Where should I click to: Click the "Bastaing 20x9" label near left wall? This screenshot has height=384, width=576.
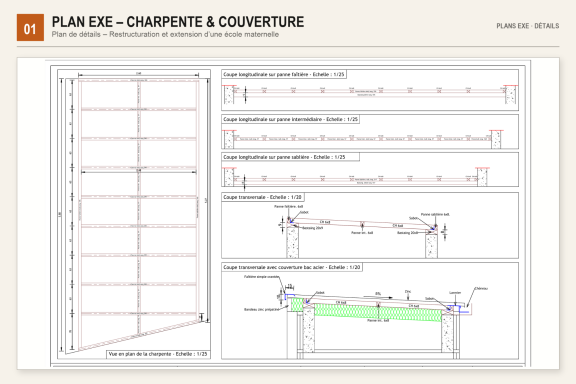click(313, 228)
